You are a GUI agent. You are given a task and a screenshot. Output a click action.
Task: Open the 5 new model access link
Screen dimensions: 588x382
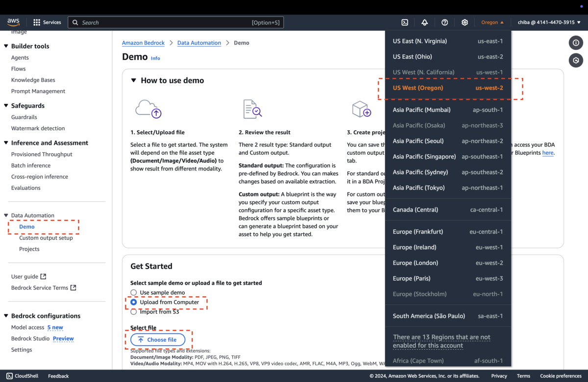(x=55, y=328)
